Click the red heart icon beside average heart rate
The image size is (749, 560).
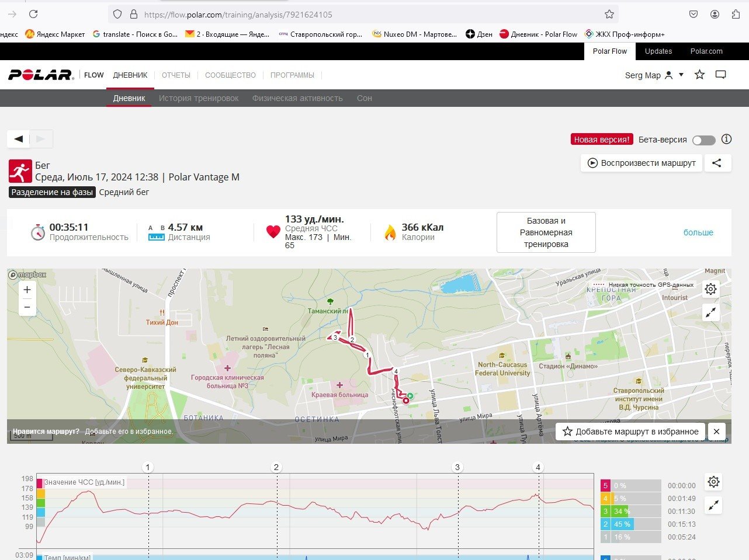pyautogui.click(x=273, y=232)
